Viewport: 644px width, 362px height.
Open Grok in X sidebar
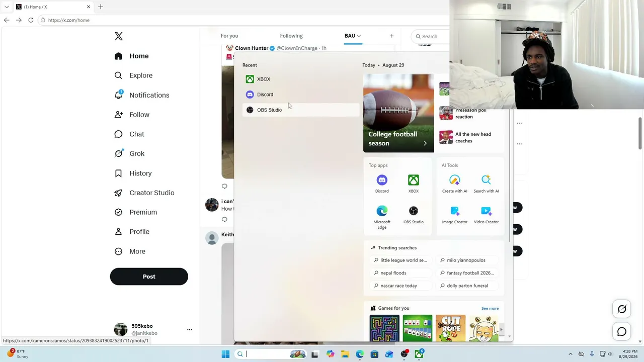click(x=130, y=154)
